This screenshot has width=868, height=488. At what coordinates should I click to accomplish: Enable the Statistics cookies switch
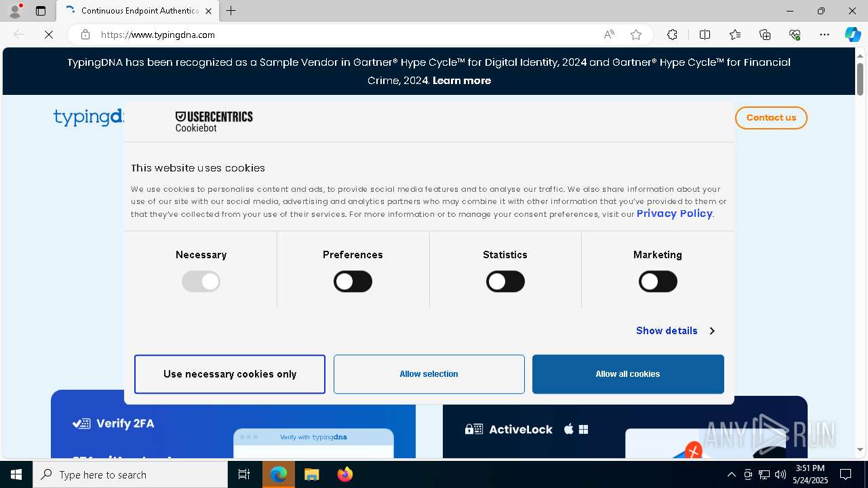(x=505, y=281)
